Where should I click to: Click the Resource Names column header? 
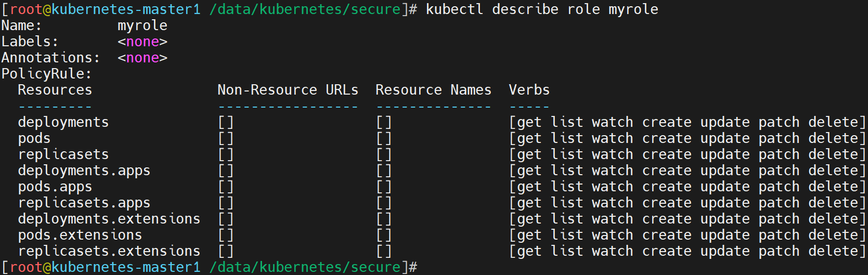coord(433,90)
